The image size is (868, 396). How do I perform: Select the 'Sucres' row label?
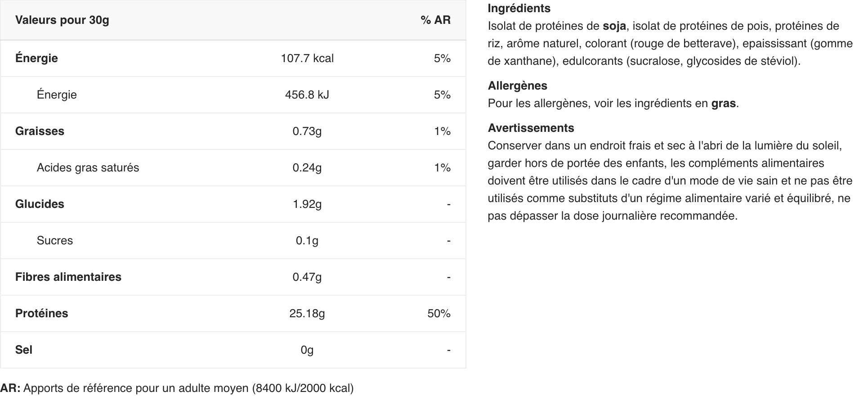coord(54,240)
